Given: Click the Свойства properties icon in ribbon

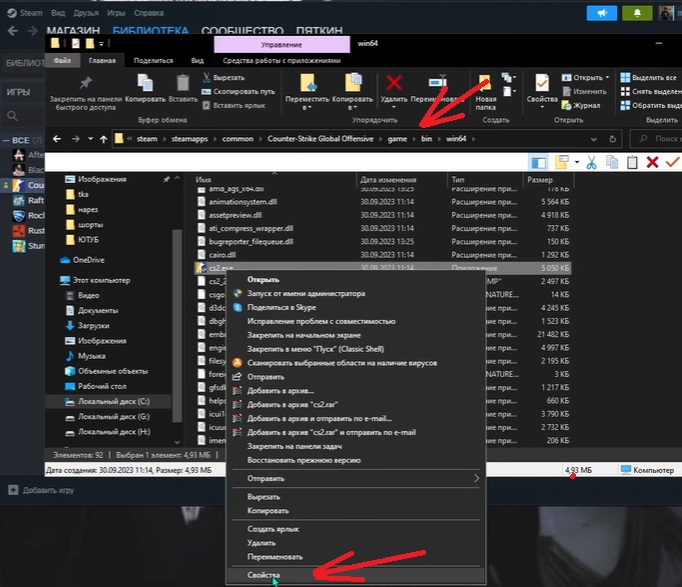Looking at the screenshot, I should [542, 83].
